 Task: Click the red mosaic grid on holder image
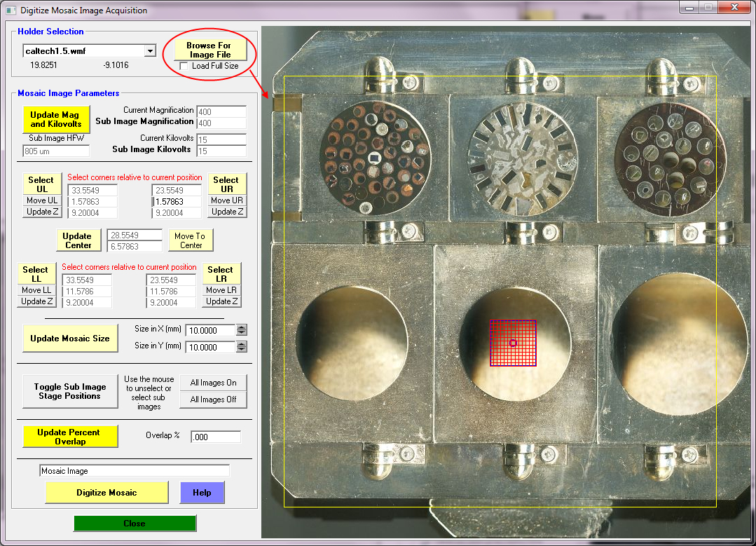click(x=513, y=343)
